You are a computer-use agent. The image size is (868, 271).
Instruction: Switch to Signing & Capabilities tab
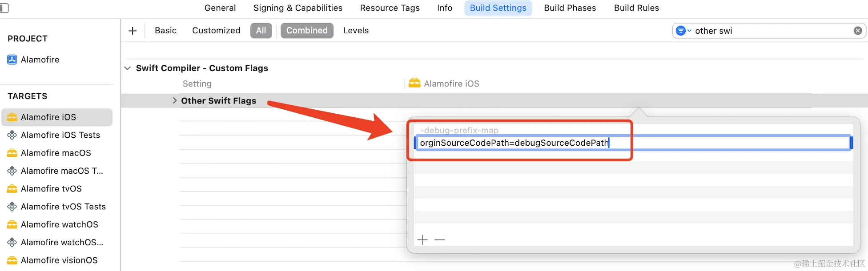point(298,8)
